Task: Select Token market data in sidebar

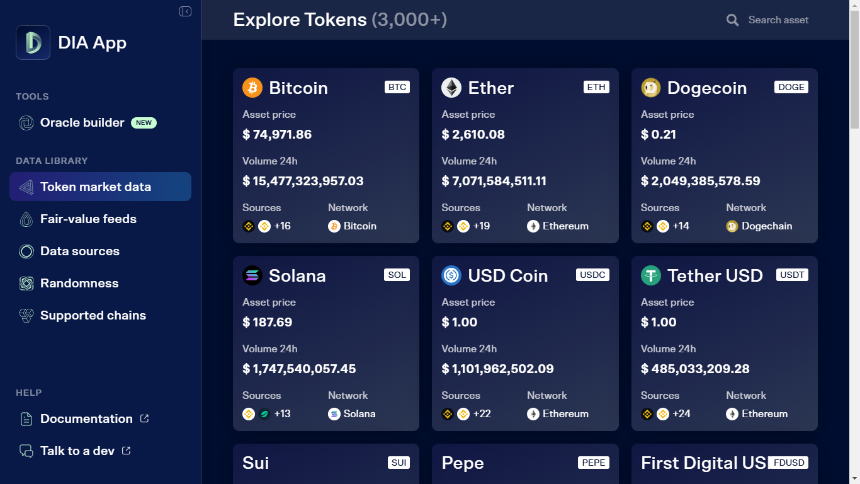Action: [100, 187]
